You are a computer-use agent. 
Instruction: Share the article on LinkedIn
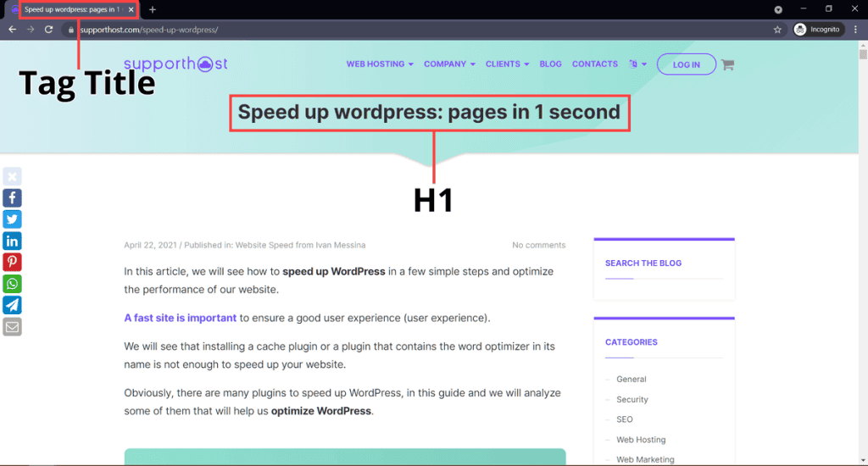(12, 241)
